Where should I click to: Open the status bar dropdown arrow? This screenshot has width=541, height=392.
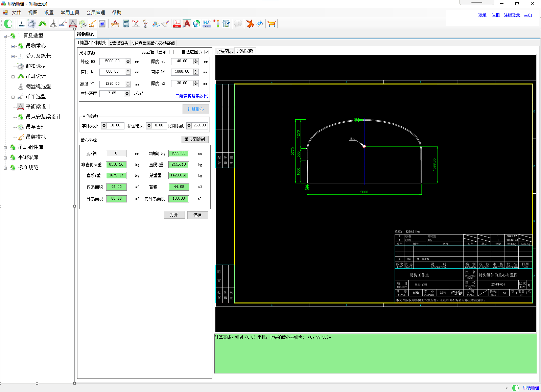pos(507,388)
